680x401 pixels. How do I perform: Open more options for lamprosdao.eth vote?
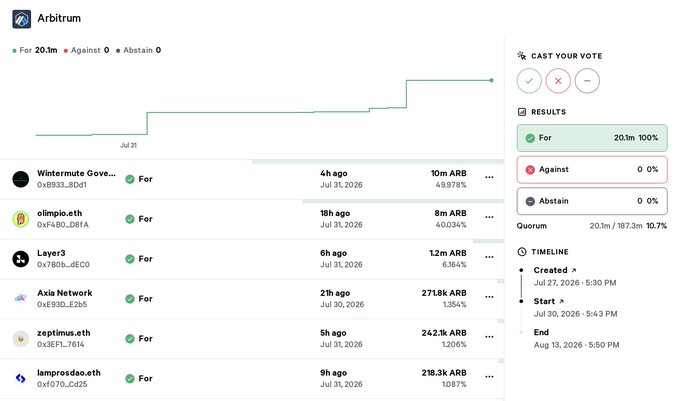[x=489, y=376]
